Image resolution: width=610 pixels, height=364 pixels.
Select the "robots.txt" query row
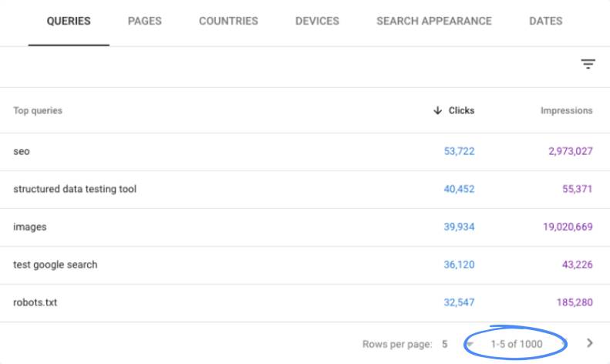35,303
